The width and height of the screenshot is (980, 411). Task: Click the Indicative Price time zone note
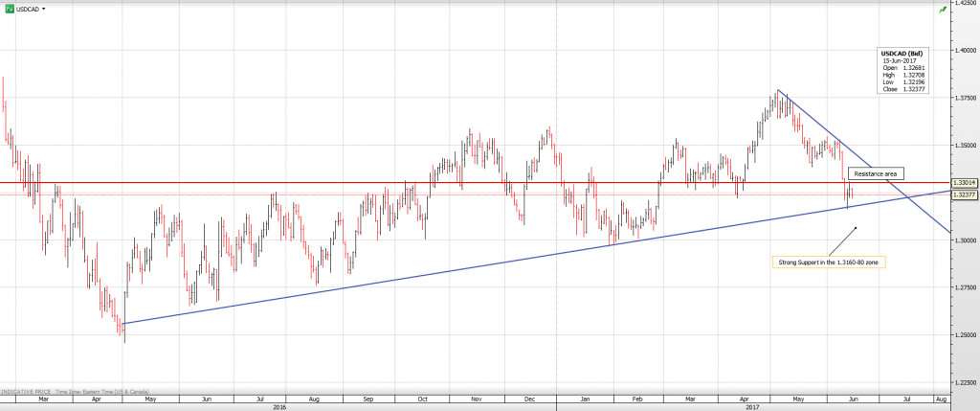pyautogui.click(x=65, y=391)
